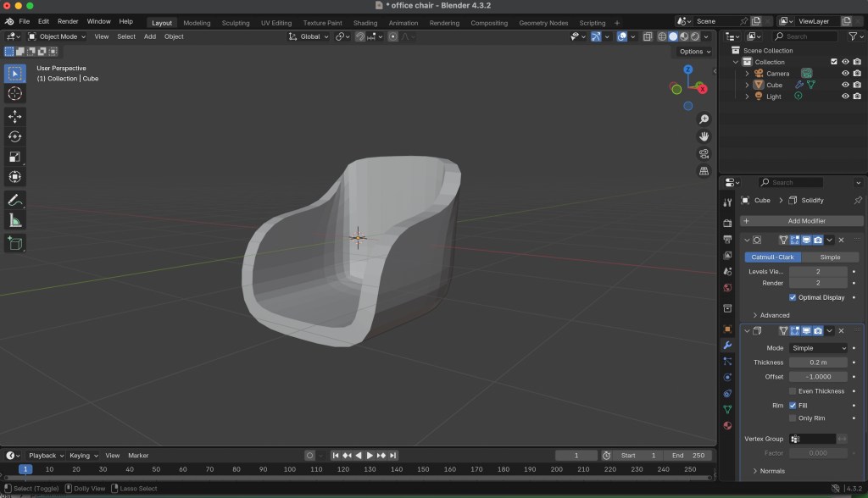Click frame 100 on the timeline
The width and height of the screenshot is (868, 498).
point(289,469)
